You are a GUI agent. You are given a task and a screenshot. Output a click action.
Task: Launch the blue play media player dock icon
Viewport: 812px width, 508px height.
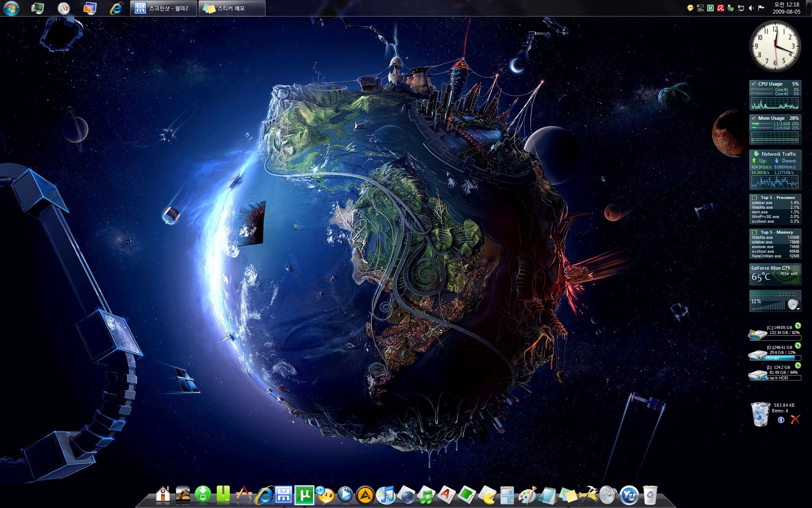point(345,494)
